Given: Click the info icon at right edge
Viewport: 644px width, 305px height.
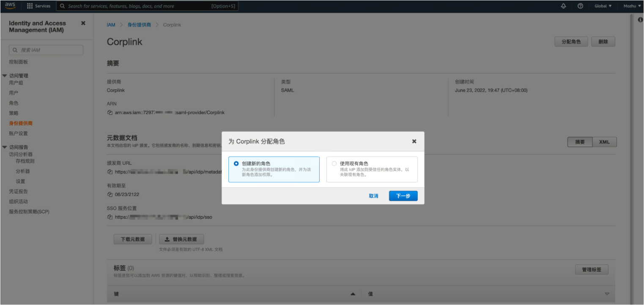Looking at the screenshot, I should (x=640, y=20).
